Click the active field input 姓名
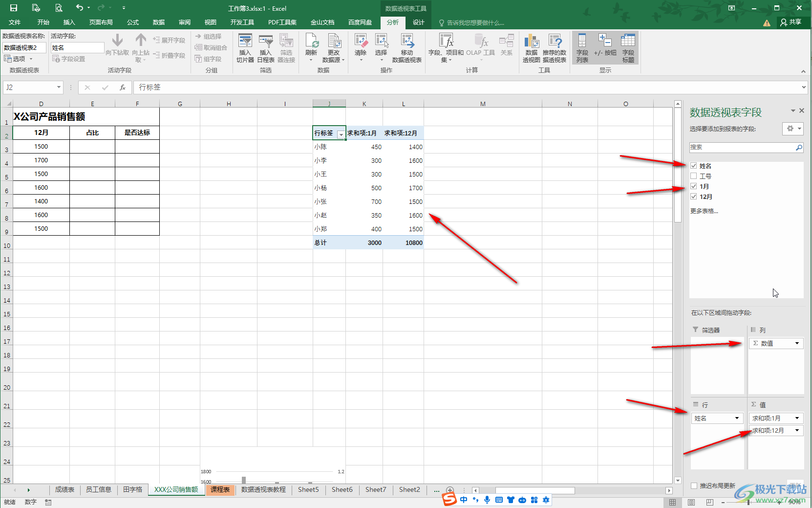 77,47
